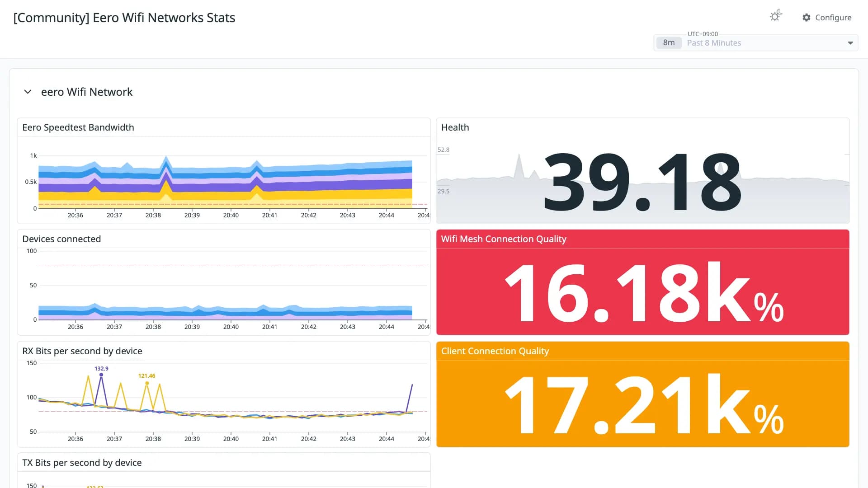
Task: Collapse the eero Wifi Network group chevron
Action: point(28,92)
